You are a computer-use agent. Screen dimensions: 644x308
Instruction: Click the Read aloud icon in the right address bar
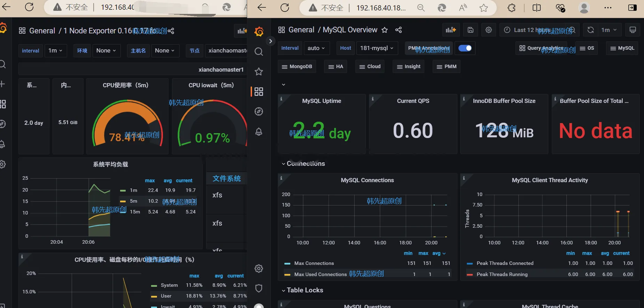point(463,8)
